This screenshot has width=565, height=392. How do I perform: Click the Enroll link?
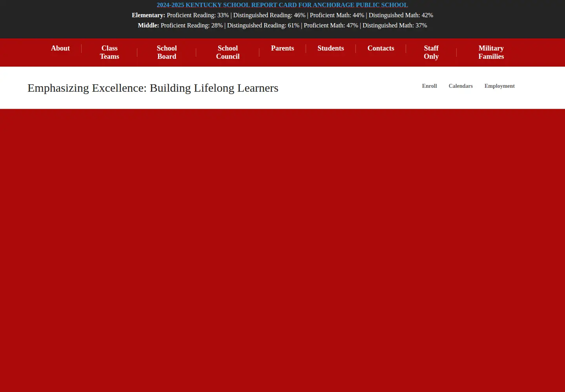(429, 86)
